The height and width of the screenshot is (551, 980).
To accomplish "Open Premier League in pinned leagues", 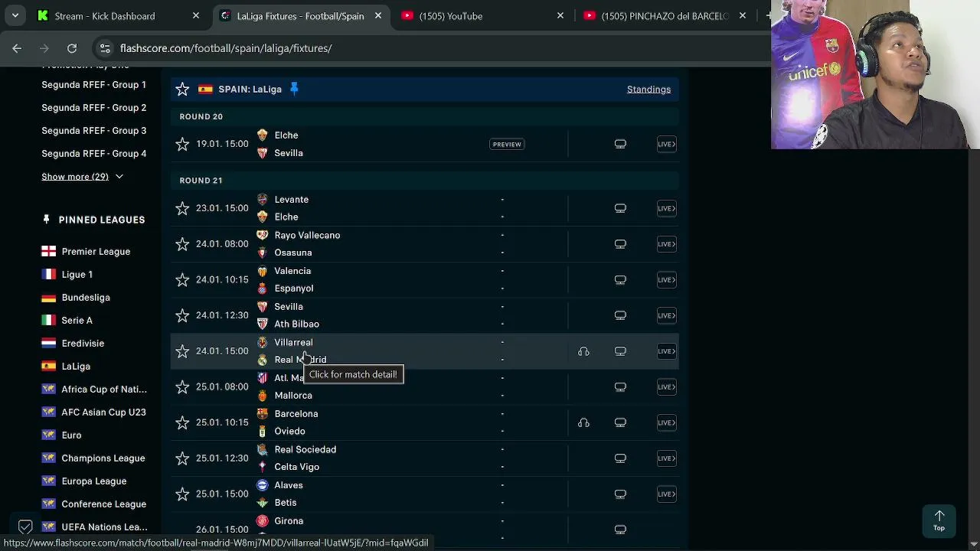I will pos(96,252).
